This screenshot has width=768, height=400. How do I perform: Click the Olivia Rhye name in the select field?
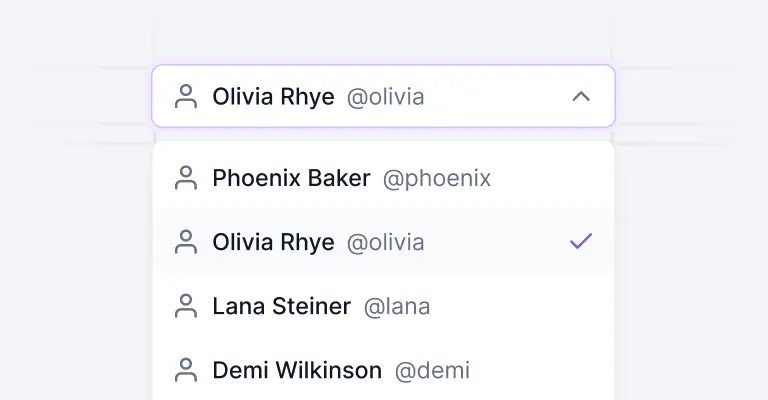(273, 97)
